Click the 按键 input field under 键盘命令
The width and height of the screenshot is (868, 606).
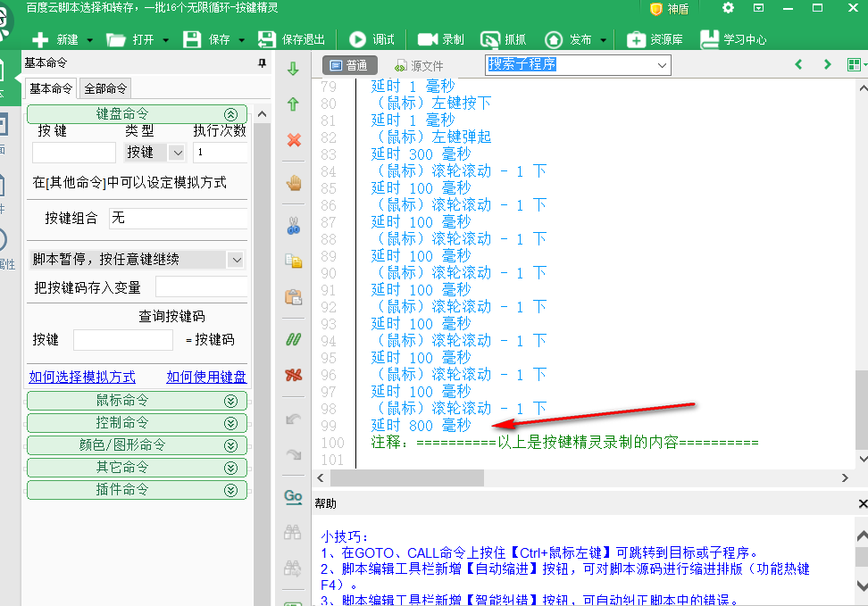pos(74,153)
